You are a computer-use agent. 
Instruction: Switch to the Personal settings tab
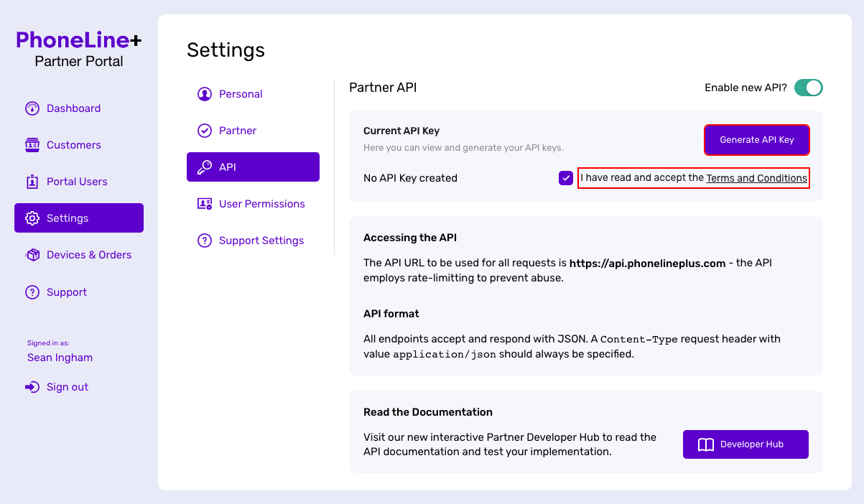(x=253, y=94)
